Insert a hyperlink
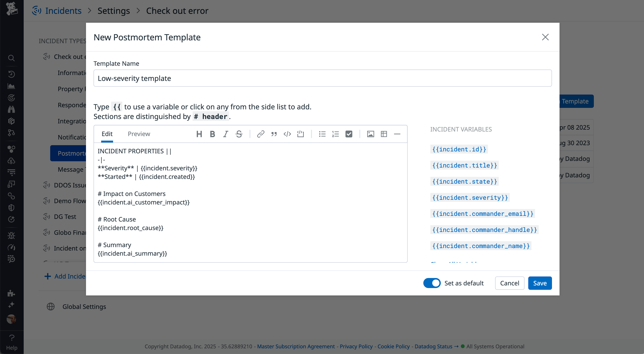The image size is (644, 354). tap(261, 134)
